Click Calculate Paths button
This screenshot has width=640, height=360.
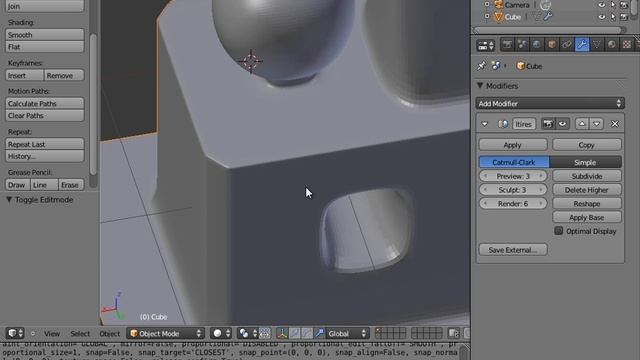[x=44, y=103]
